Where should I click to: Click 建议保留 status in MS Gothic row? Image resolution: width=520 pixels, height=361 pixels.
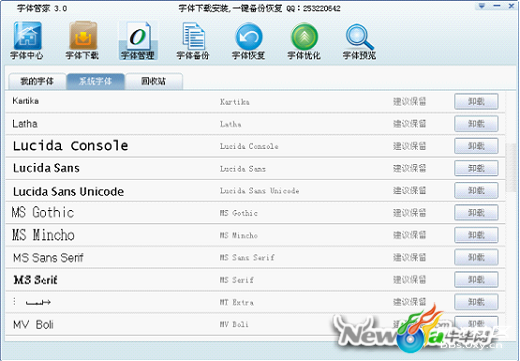point(410,213)
